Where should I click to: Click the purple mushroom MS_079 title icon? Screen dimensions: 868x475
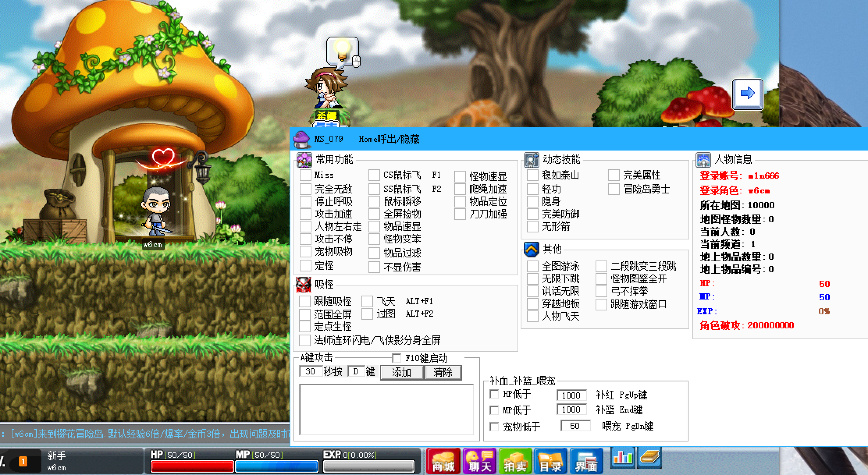(301, 139)
